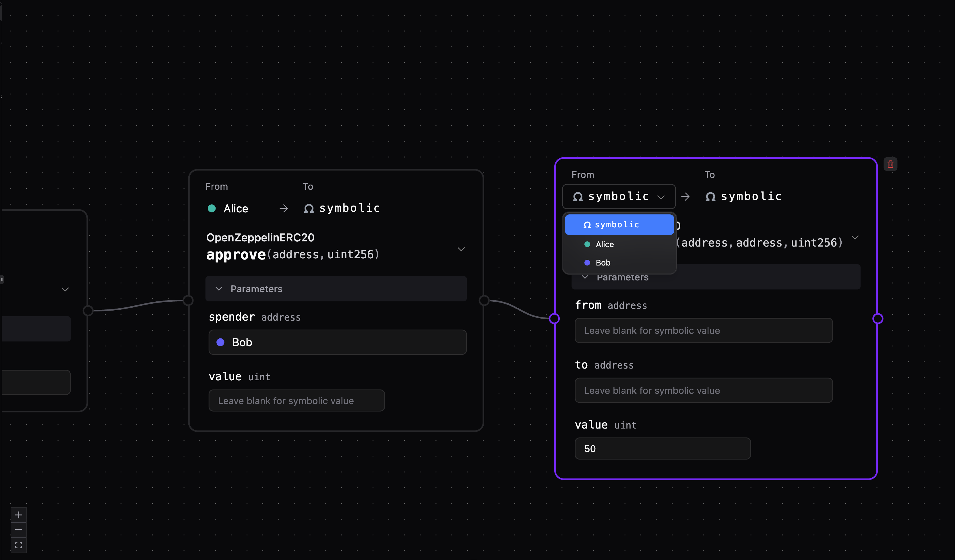Click the arrow between Alice and symbolic
Image resolution: width=955 pixels, height=560 pixels.
284,208
